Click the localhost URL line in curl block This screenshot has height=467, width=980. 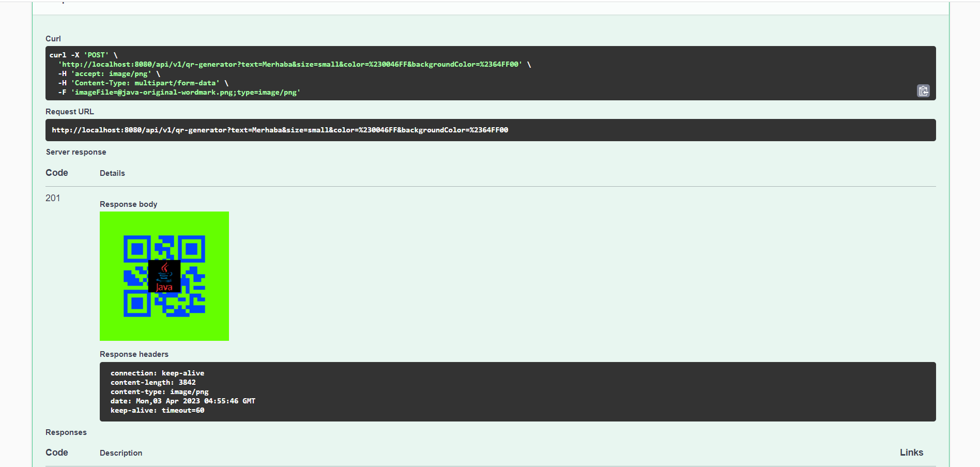(x=295, y=65)
